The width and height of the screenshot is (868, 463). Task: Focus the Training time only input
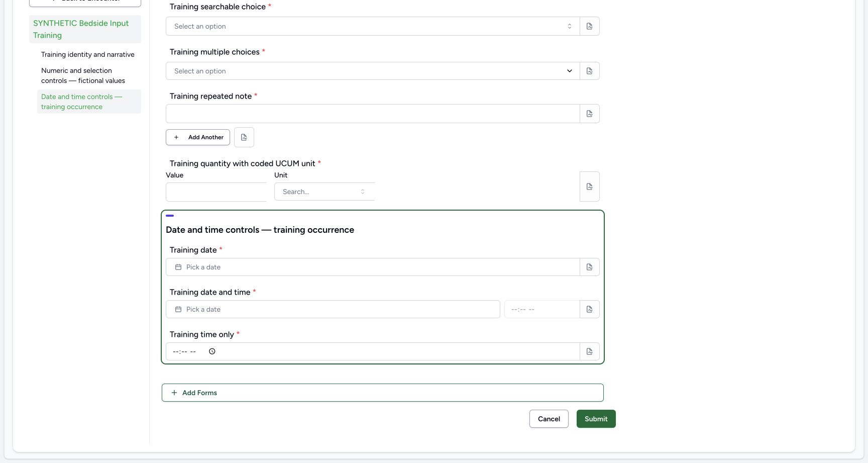(x=373, y=351)
